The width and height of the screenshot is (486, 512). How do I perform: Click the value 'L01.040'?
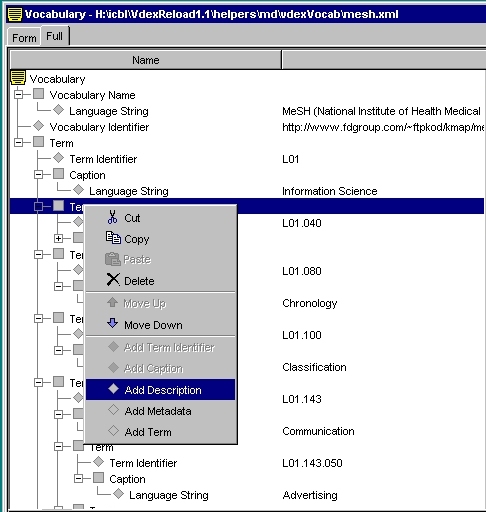pos(302,223)
